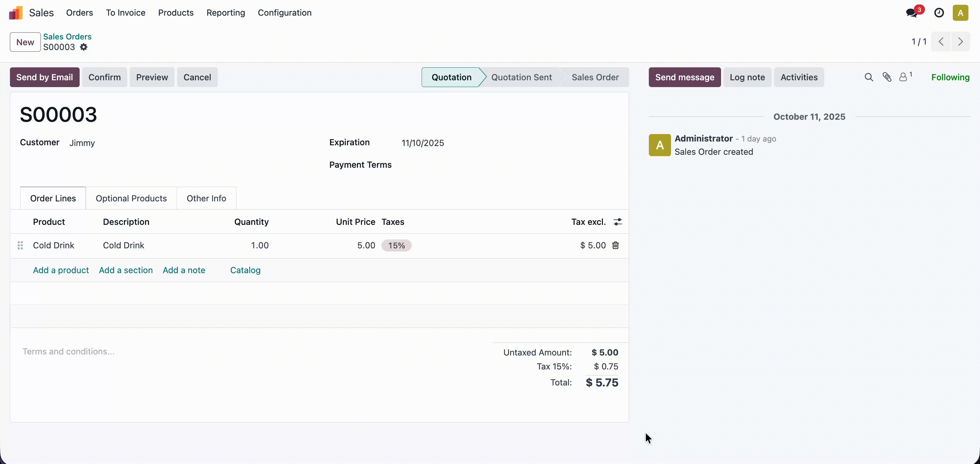This screenshot has width=980, height=464.
Task: Go to next record arrow
Action: point(961,42)
